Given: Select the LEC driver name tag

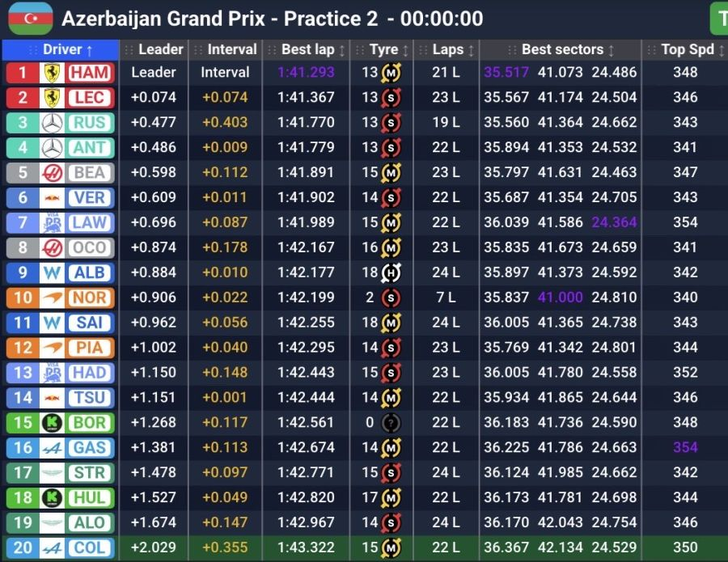Looking at the screenshot, I should (90, 98).
